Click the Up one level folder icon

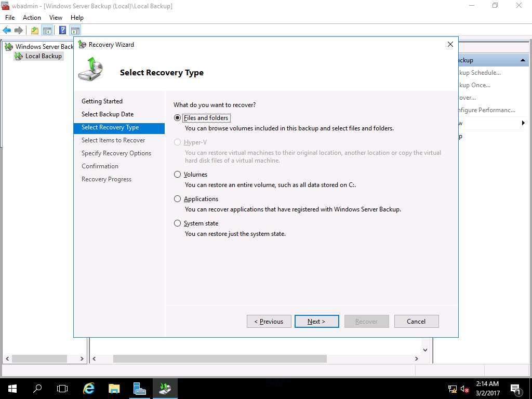(x=35, y=30)
